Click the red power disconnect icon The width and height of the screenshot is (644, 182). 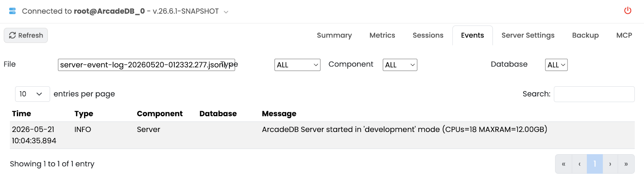point(627,10)
